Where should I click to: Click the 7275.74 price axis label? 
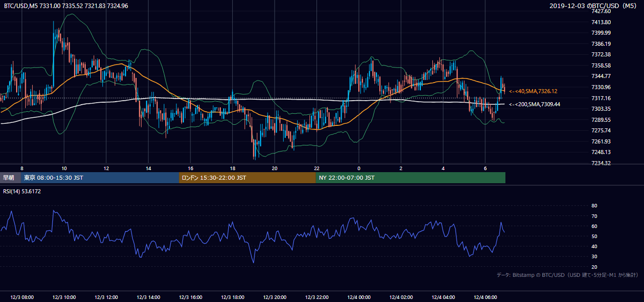(601, 130)
